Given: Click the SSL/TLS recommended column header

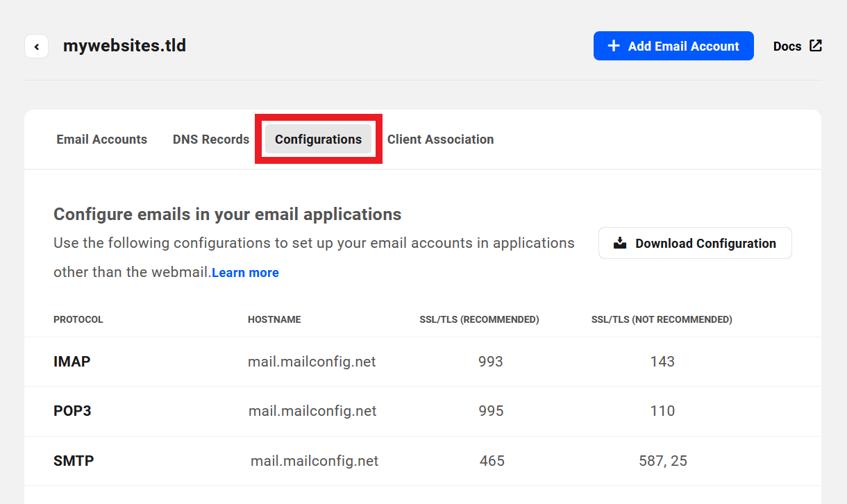Looking at the screenshot, I should tap(479, 319).
